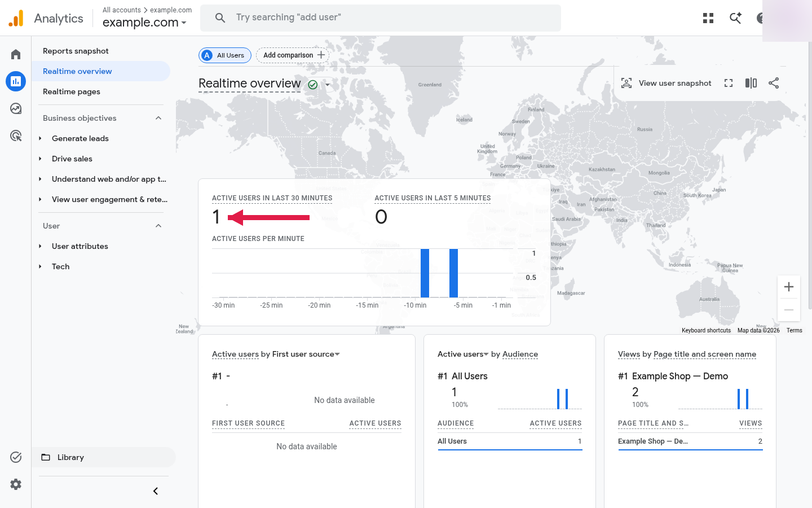This screenshot has width=812, height=508.
Task: Open the Insights sparkle search icon
Action: coord(735,18)
